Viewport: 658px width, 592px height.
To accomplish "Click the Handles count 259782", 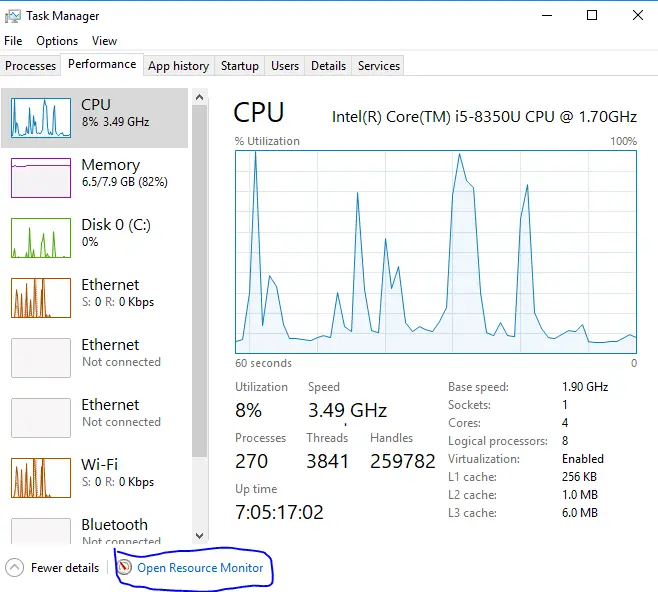I will 403,462.
